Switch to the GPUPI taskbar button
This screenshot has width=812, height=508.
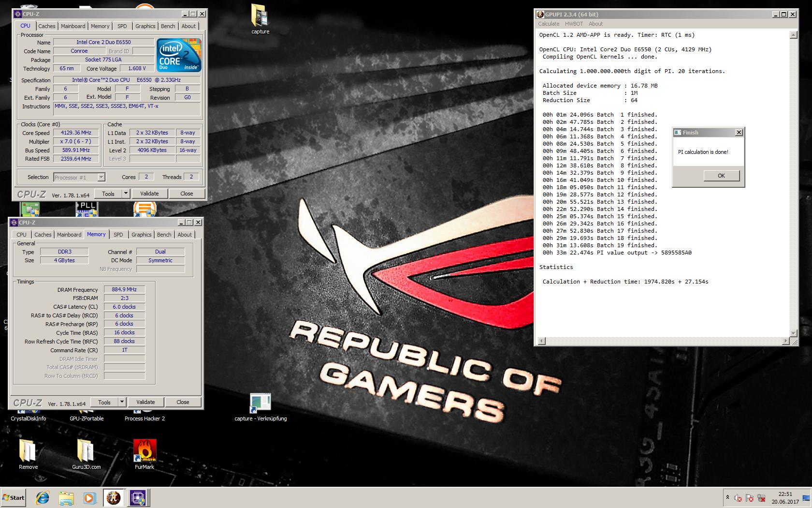(x=114, y=498)
